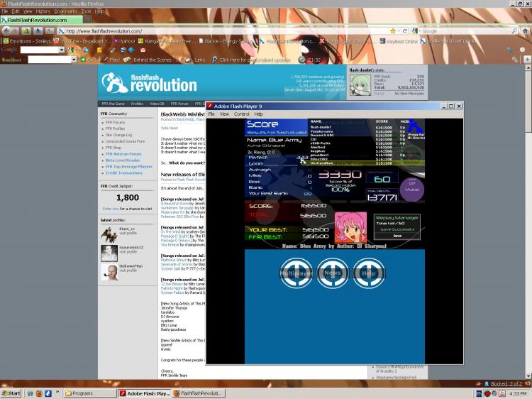
Task: Click the Google search box in Firefox
Action: 465,31
